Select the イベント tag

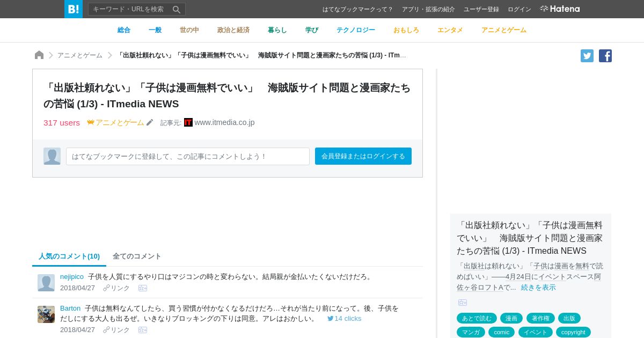tap(536, 332)
